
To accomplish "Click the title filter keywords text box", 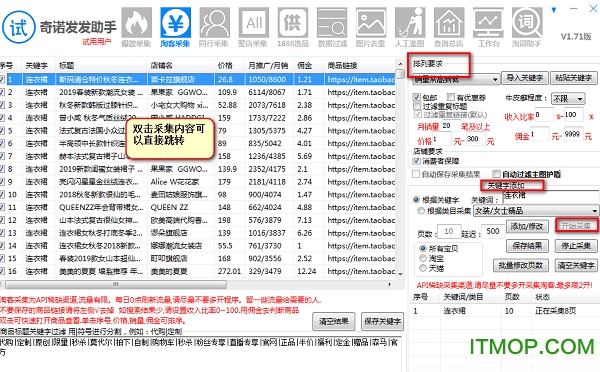I will pyautogui.click(x=201, y=354).
